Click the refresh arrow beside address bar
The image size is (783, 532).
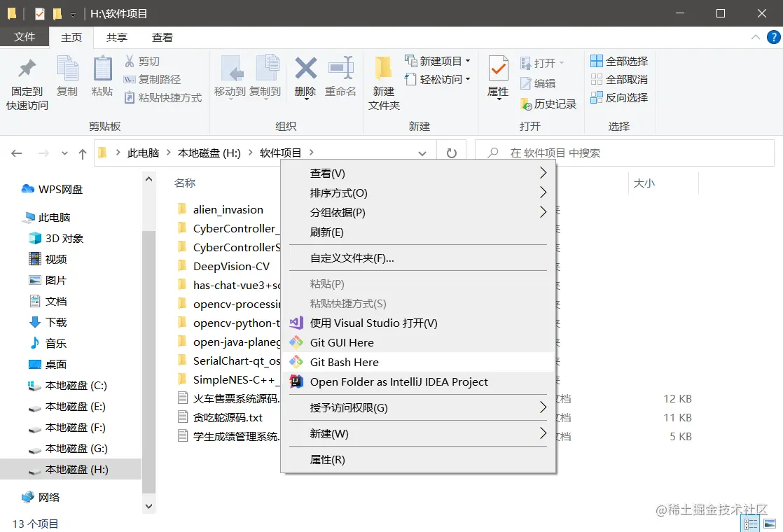pyautogui.click(x=452, y=153)
